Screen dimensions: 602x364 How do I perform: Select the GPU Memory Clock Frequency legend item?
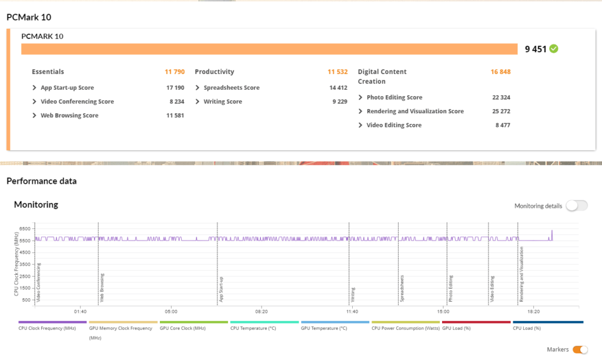point(119,328)
